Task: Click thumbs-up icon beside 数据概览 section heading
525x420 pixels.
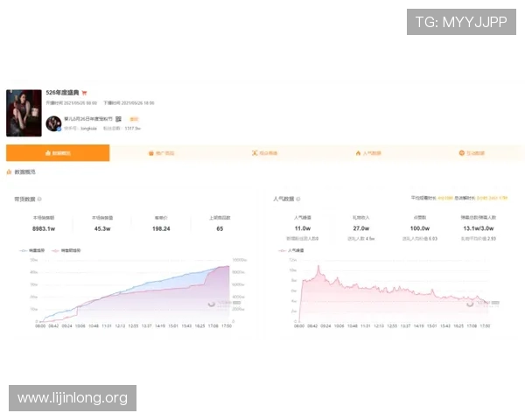Action: point(9,171)
